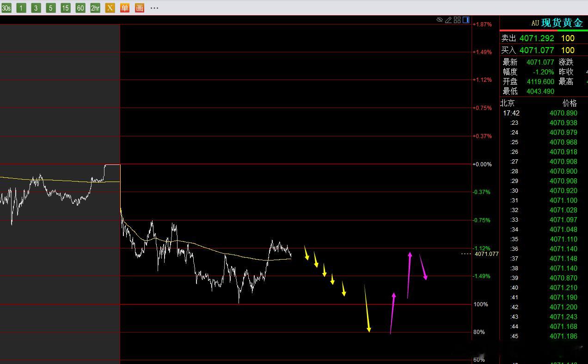Click the +1.87% axis label
This screenshot has height=364, width=588.
click(482, 24)
